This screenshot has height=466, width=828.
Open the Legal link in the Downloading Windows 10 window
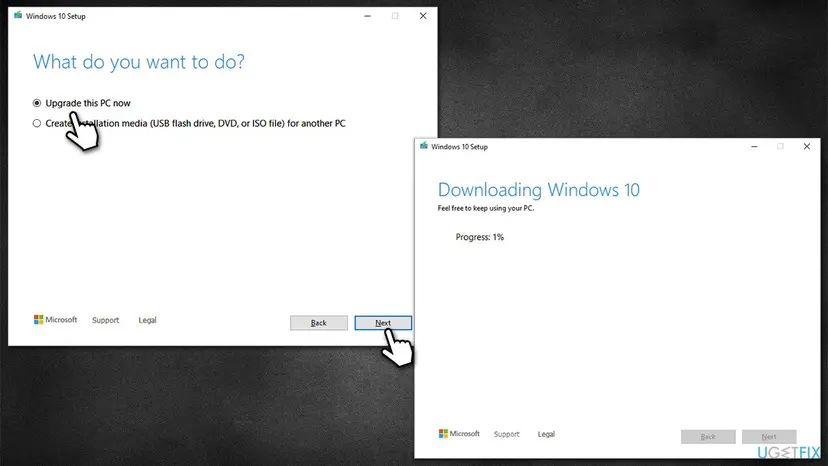tap(546, 434)
